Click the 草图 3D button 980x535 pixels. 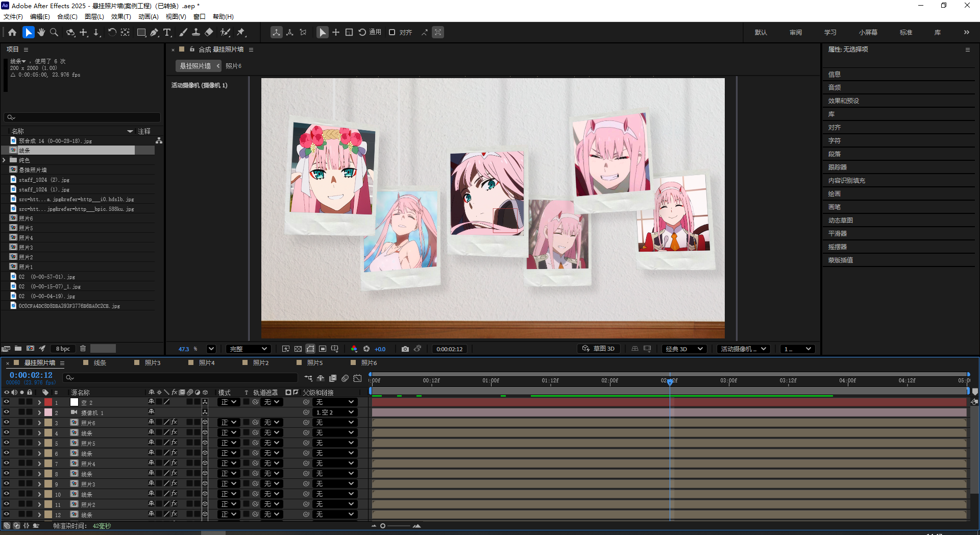[x=599, y=349]
